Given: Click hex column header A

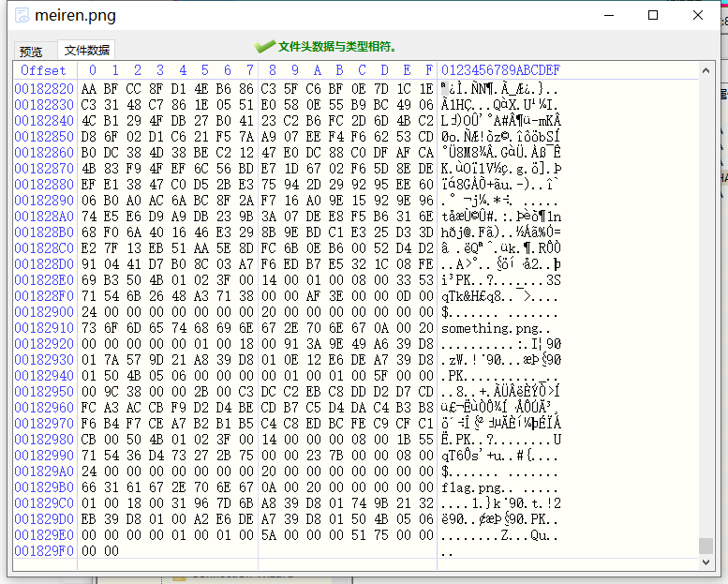Looking at the screenshot, I should point(317,70).
